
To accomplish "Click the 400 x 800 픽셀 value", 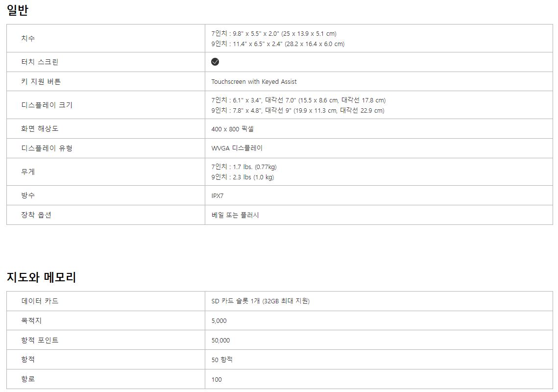I will tap(232, 129).
